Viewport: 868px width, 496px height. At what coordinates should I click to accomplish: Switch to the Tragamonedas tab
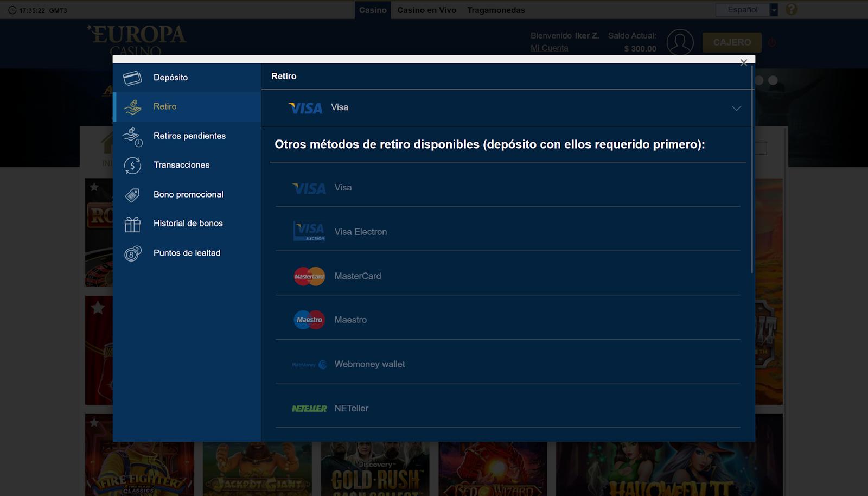point(496,10)
